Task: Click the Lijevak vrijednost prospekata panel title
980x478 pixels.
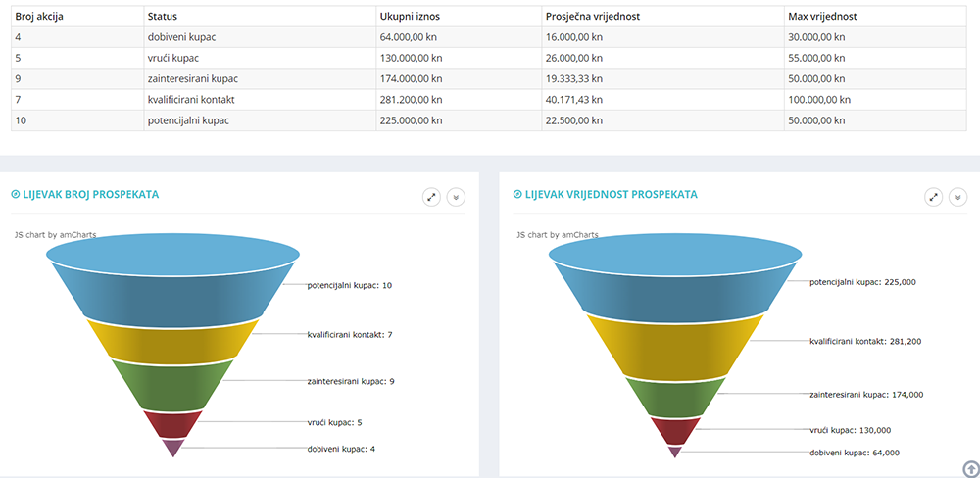Action: click(611, 195)
